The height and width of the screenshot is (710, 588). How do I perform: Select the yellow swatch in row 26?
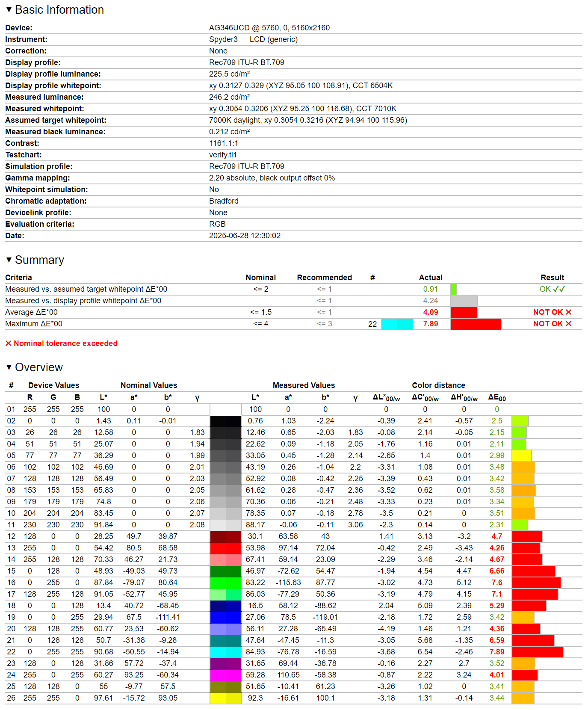point(225,698)
